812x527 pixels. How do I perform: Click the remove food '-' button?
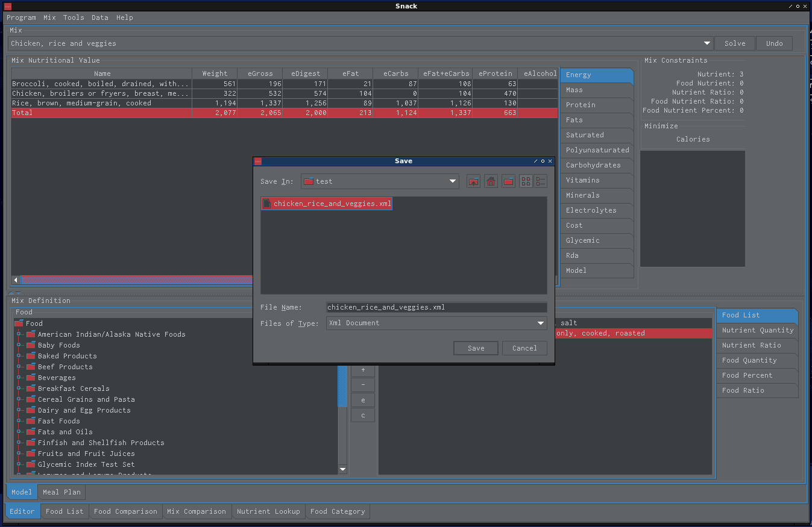pyautogui.click(x=363, y=385)
